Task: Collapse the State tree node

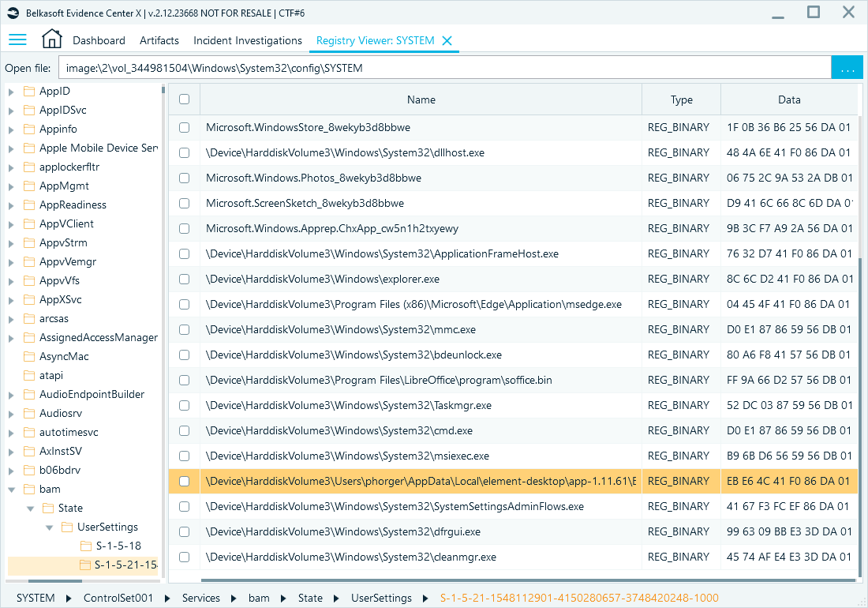Action: coord(31,509)
